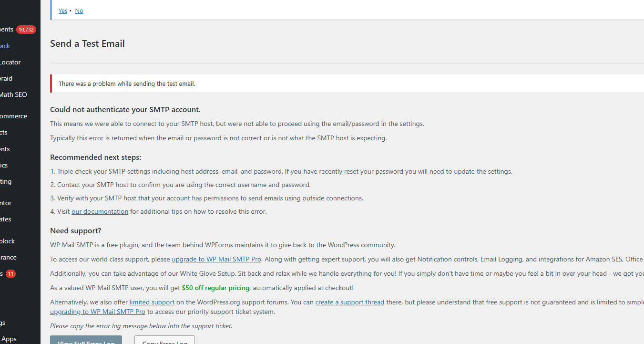644x344 pixels.
Task: Open 'upgrading to WP Mail SMTP Pro' link
Action: [98, 312]
